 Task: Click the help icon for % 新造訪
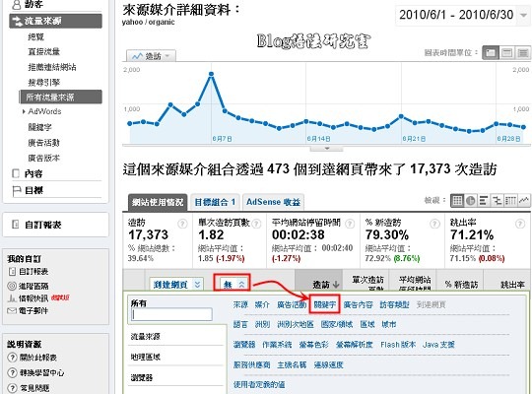(434, 224)
